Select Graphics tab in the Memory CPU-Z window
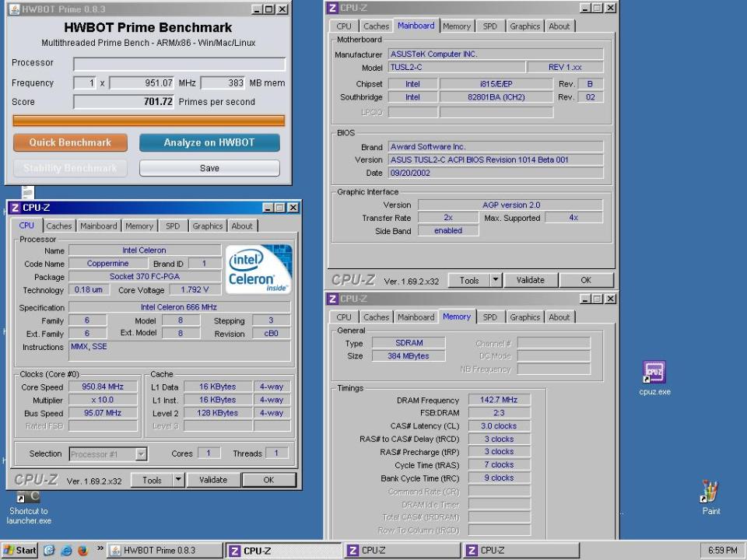 [524, 317]
